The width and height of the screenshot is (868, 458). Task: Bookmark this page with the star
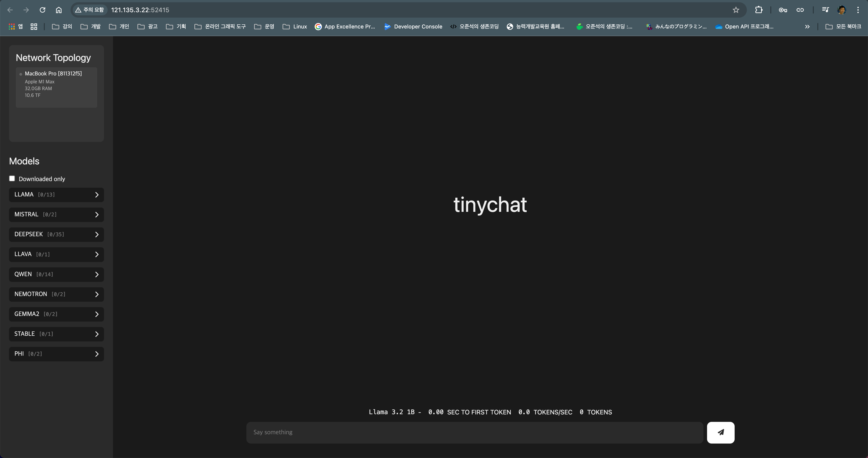coord(736,10)
